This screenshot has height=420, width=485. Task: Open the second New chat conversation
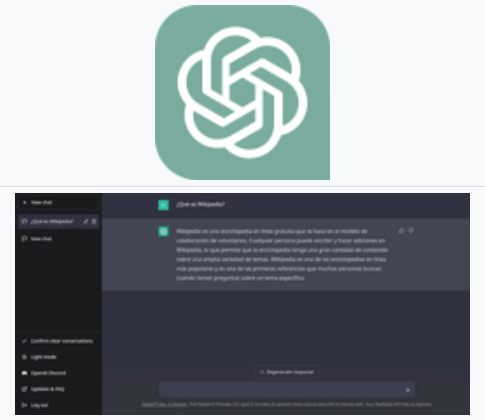(x=58, y=239)
